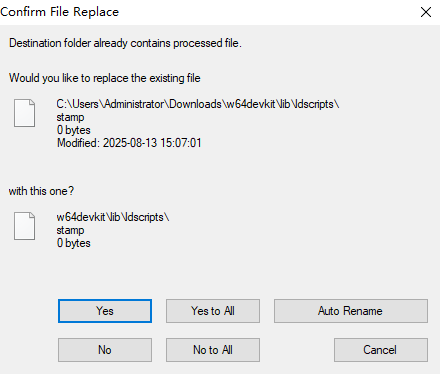Close the Confirm File Replace dialog
The image size is (440, 374).
(426, 12)
